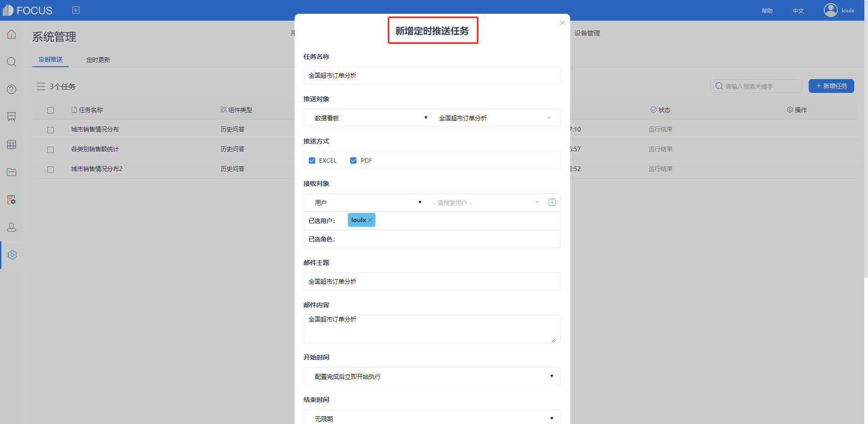Click the plus icon next to FOCUS
This screenshot has height=424, width=868.
[x=76, y=10]
